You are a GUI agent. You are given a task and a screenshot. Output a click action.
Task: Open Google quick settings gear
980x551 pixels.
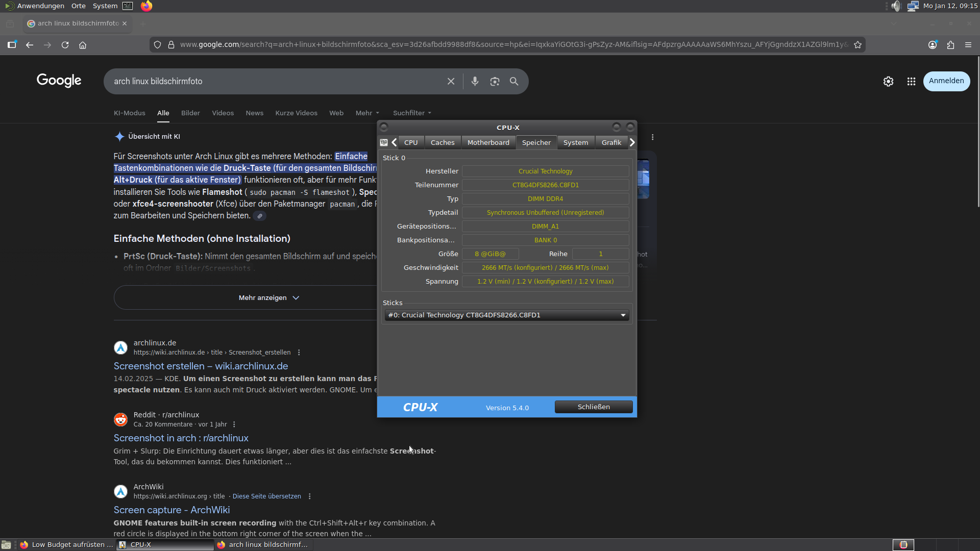coord(888,82)
